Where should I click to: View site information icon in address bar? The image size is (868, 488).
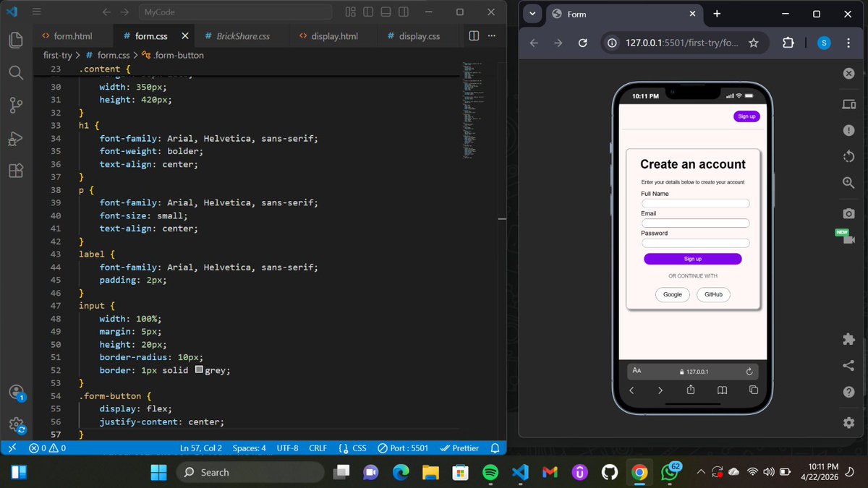[612, 43]
